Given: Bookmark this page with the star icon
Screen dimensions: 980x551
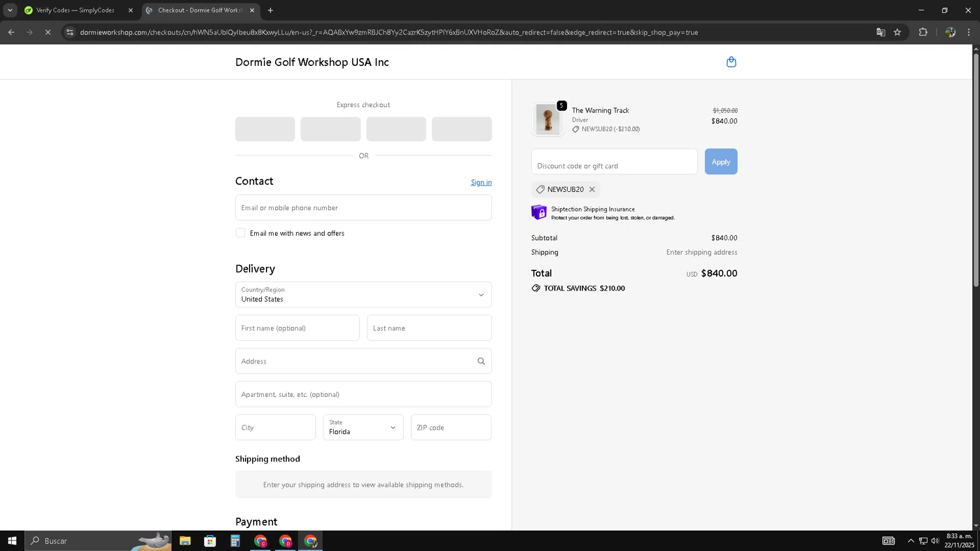Looking at the screenshot, I should coord(897,32).
